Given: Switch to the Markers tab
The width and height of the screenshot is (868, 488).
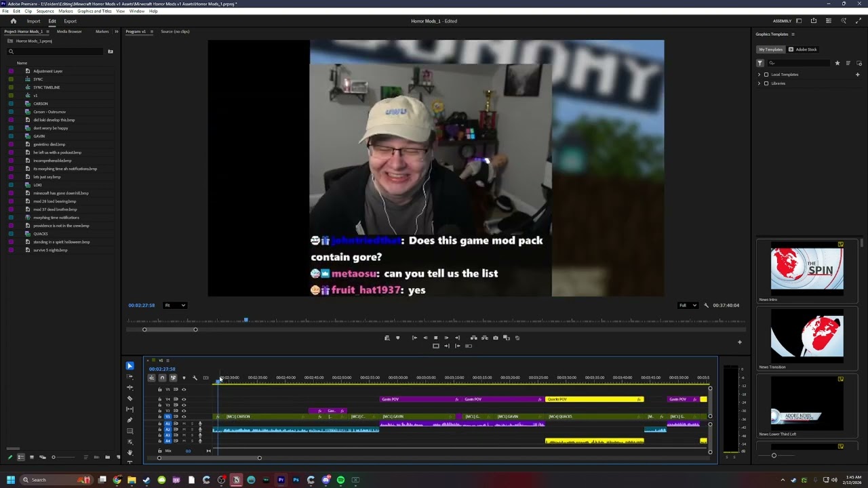Looking at the screenshot, I should (x=102, y=32).
